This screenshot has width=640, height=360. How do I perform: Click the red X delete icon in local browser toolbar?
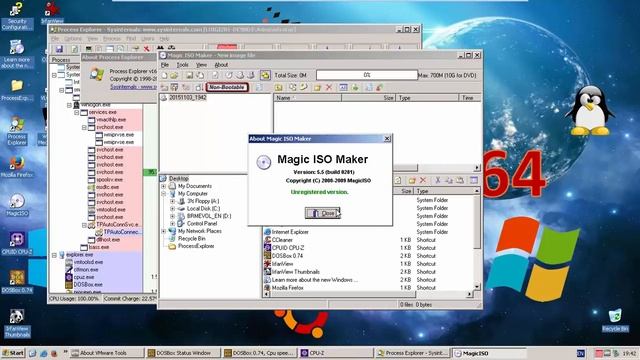[x=423, y=180]
